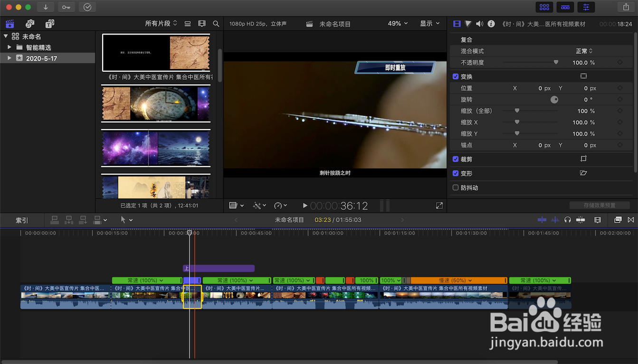This screenshot has width=638, height=364.
Task: Open the select tool arrow dropdown
Action: click(x=126, y=220)
